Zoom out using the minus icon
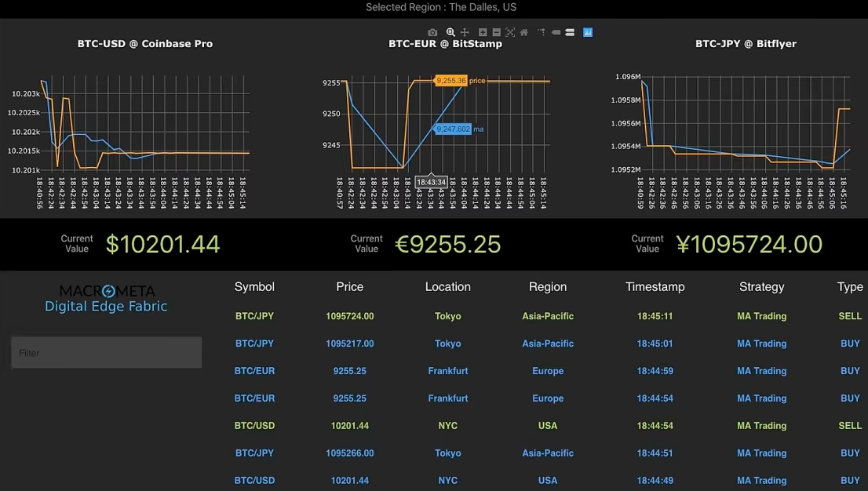The width and height of the screenshot is (868, 491). pos(496,32)
